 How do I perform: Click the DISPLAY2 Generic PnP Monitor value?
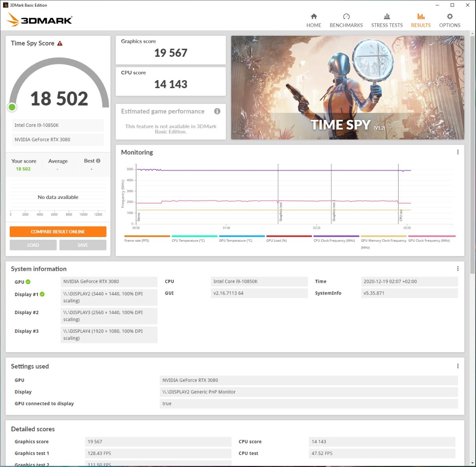(309, 392)
